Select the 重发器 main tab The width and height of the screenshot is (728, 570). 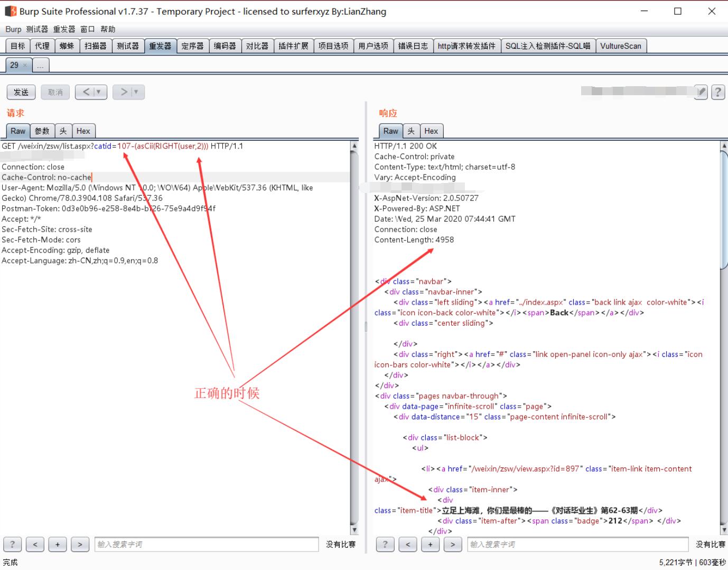pyautogui.click(x=160, y=46)
